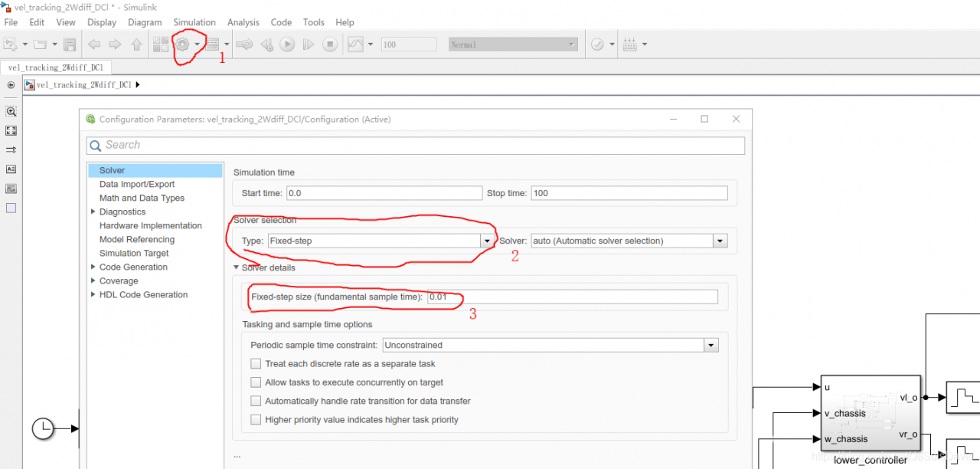Image resolution: width=980 pixels, height=469 pixels.
Task: Click the Open model folder icon
Action: pos(40,44)
